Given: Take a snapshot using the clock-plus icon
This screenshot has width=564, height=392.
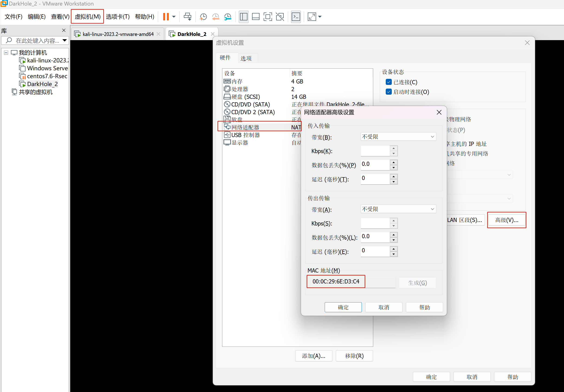Looking at the screenshot, I should [203, 17].
